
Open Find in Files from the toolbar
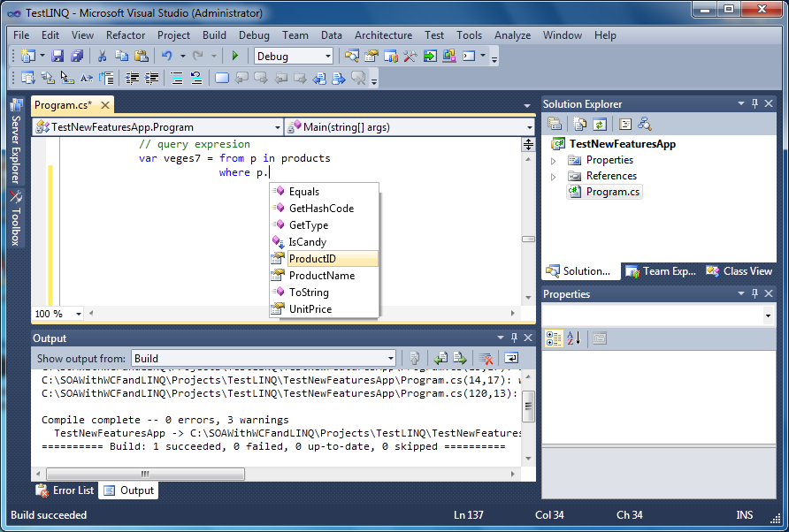pos(352,56)
